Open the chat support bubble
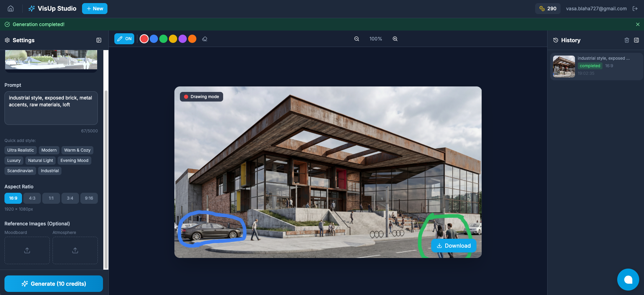 (628, 280)
